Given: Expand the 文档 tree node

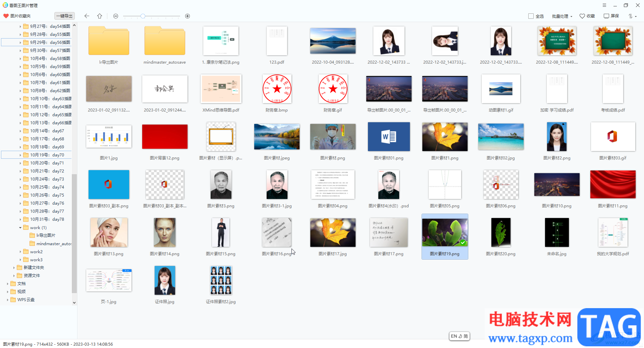Looking at the screenshot, I should point(7,284).
